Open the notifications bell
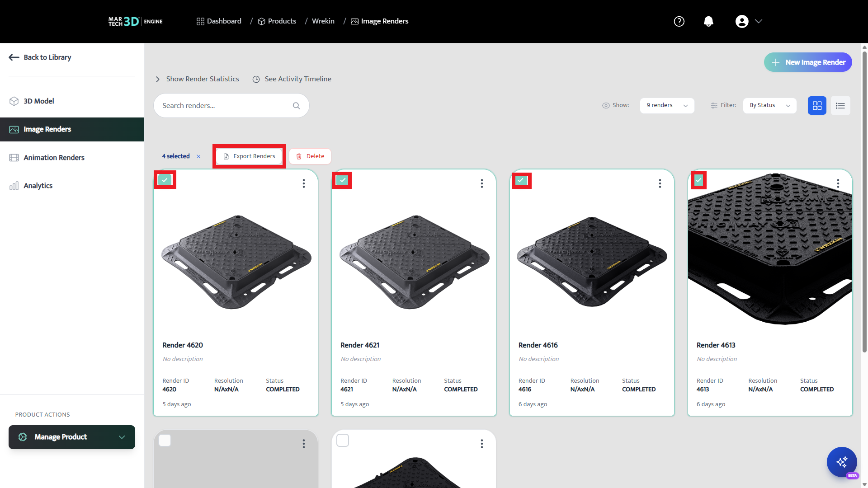This screenshot has width=868, height=488. coord(708,21)
